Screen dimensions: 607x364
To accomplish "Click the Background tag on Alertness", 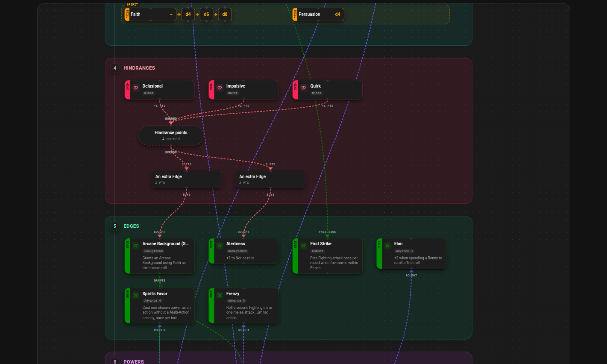I will (238, 251).
